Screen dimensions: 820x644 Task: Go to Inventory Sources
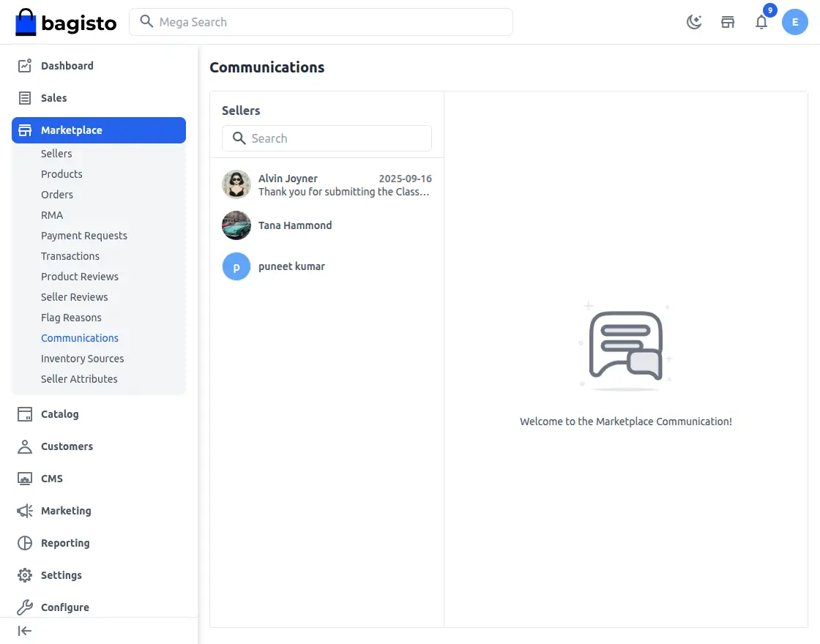pos(82,358)
